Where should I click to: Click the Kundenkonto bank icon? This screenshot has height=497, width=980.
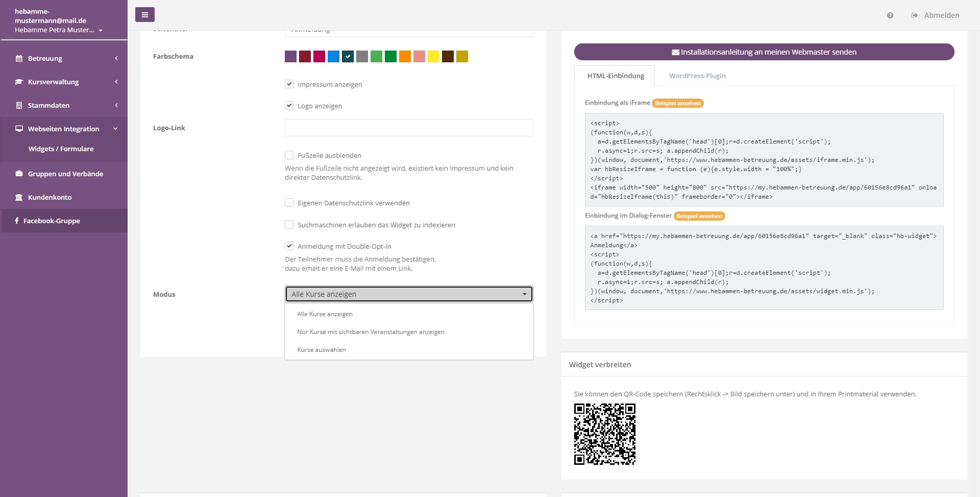19,197
